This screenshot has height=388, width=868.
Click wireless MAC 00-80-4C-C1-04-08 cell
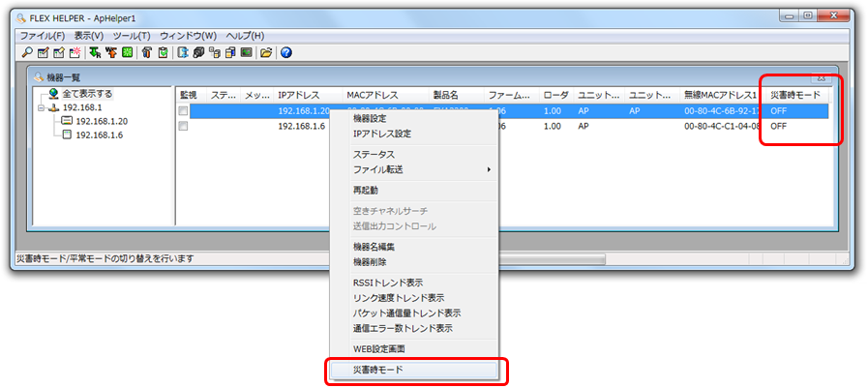[x=721, y=126]
